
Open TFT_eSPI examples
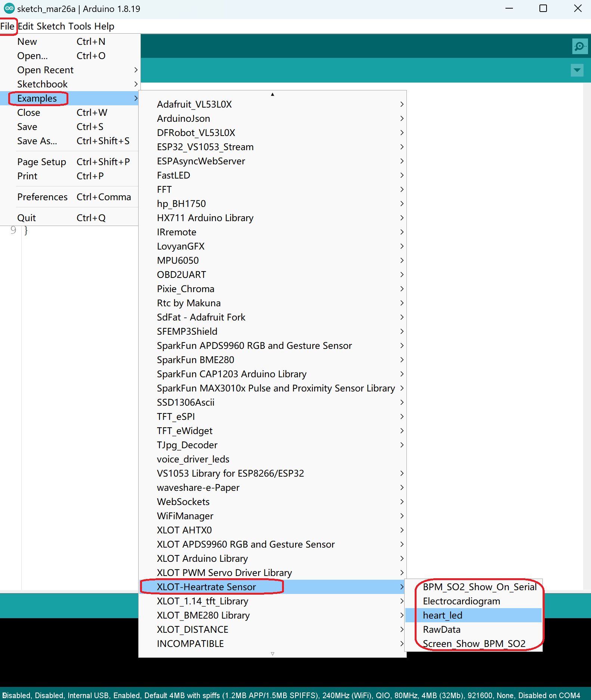tap(272, 416)
